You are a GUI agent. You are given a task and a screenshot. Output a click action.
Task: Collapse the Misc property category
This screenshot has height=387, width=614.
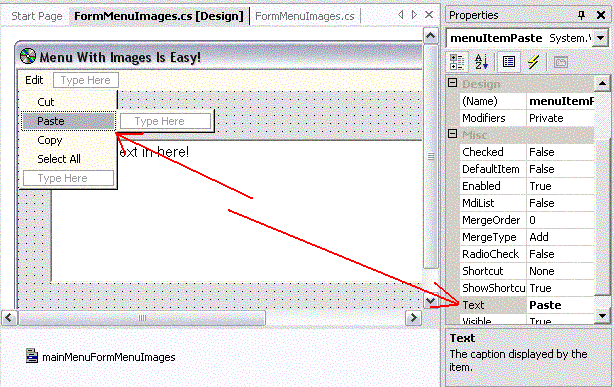(452, 134)
